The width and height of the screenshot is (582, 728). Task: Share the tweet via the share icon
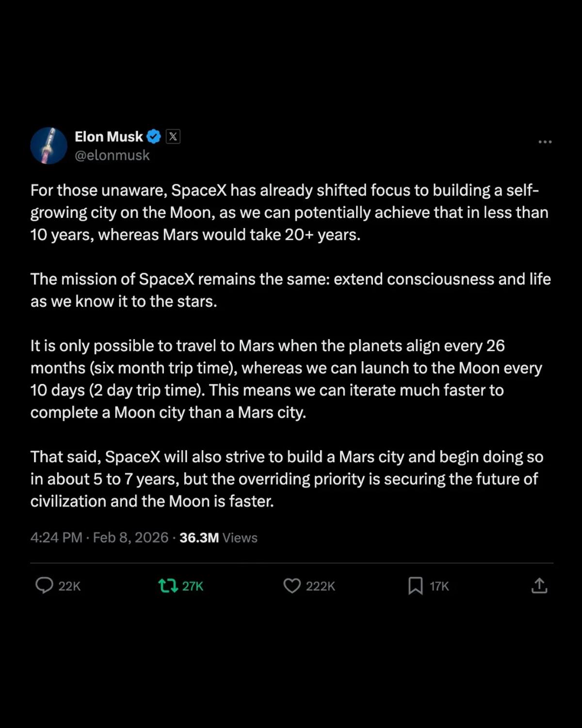coord(540,586)
